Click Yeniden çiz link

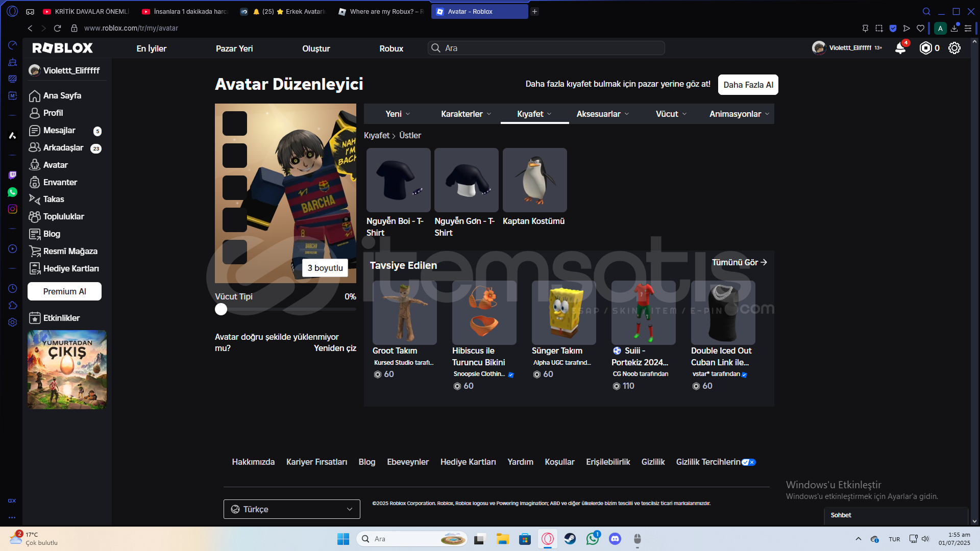click(335, 348)
